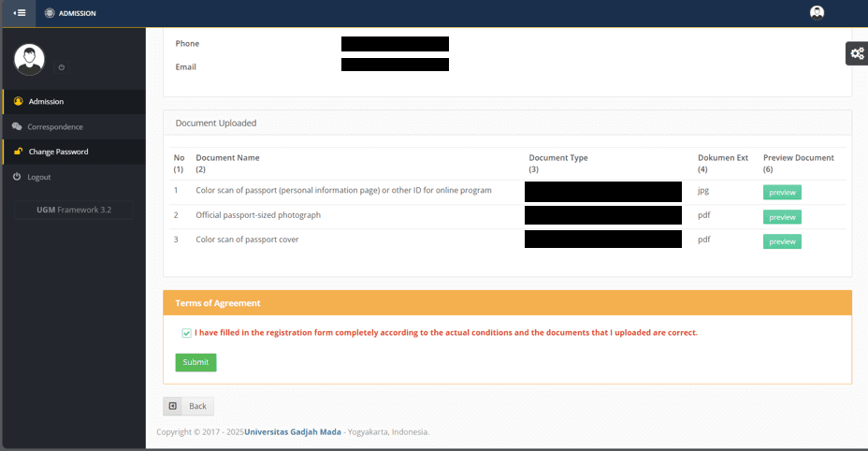Click the ADMISSION header title
The width and height of the screenshot is (868, 451).
(78, 13)
